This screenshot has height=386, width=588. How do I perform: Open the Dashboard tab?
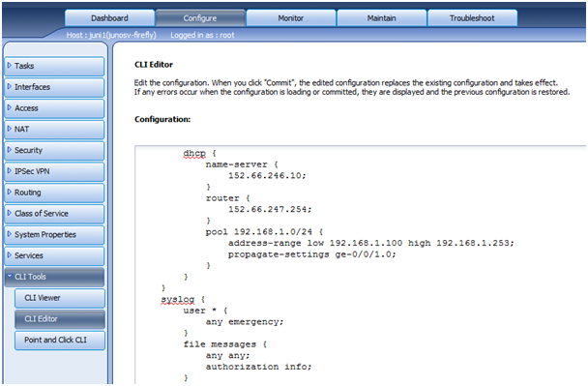click(x=109, y=18)
